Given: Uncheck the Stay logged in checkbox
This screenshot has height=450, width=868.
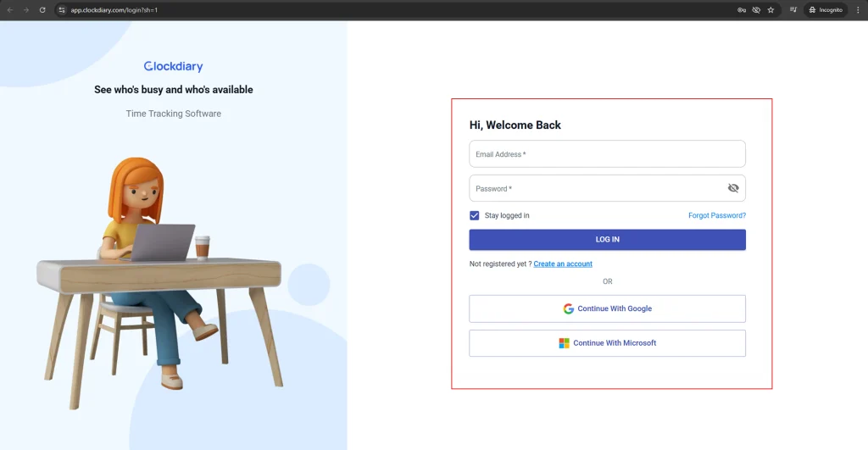Looking at the screenshot, I should coord(475,215).
